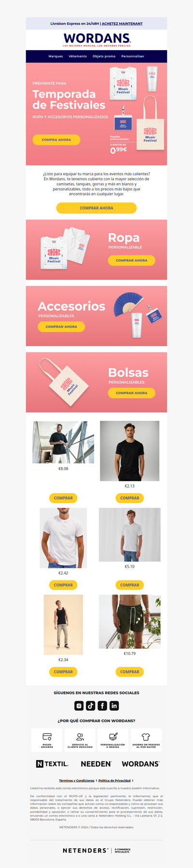Open the TikTok social icon
This screenshot has width=193, height=868.
(91, 705)
